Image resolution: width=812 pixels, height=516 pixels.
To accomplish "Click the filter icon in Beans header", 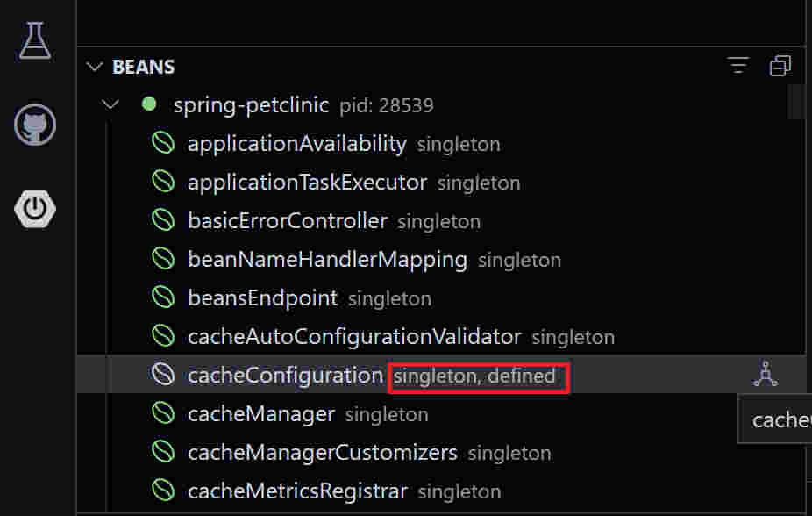I will 738,66.
